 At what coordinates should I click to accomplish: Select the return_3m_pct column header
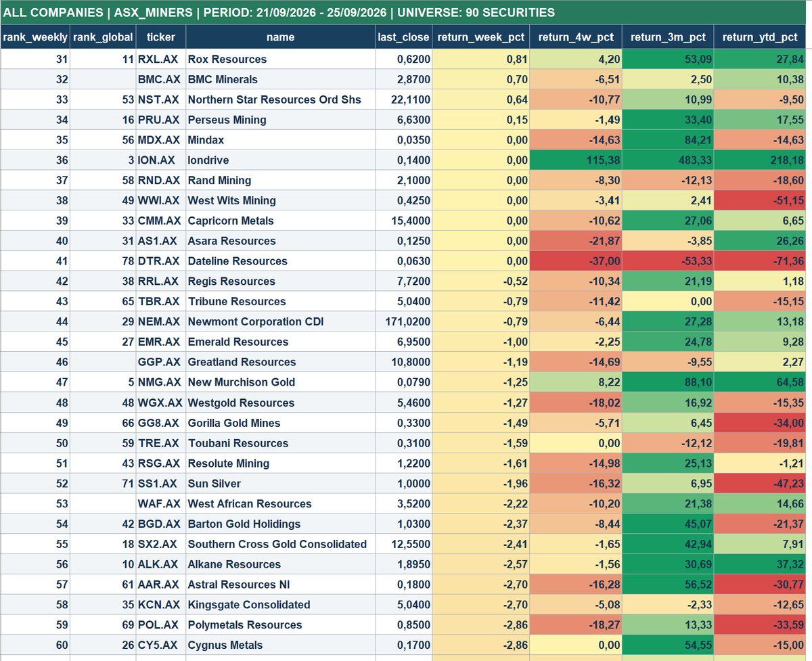(x=667, y=37)
